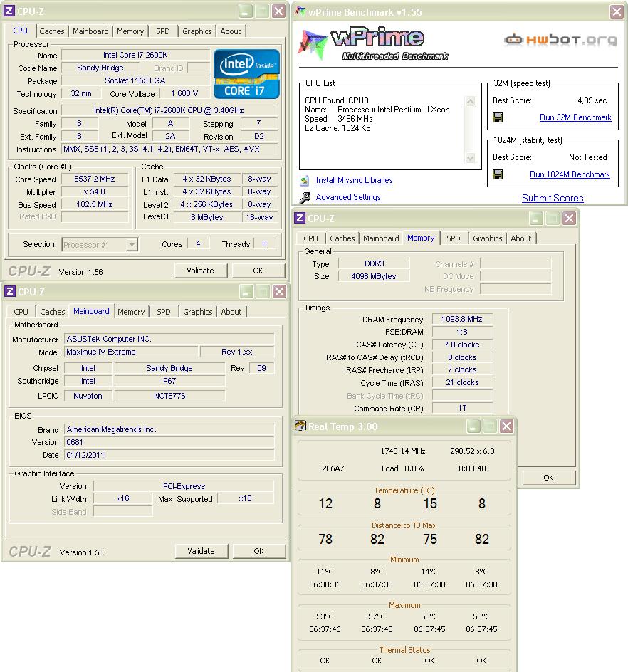Screen dimensions: 628x672
Task: Click the CPU List scrollbar up arrow
Action: tap(470, 102)
